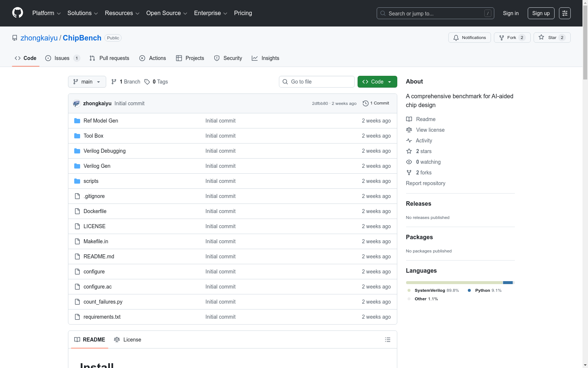This screenshot has height=368, width=588.
Task: Click the eye icon beside 0 watching
Action: click(409, 162)
